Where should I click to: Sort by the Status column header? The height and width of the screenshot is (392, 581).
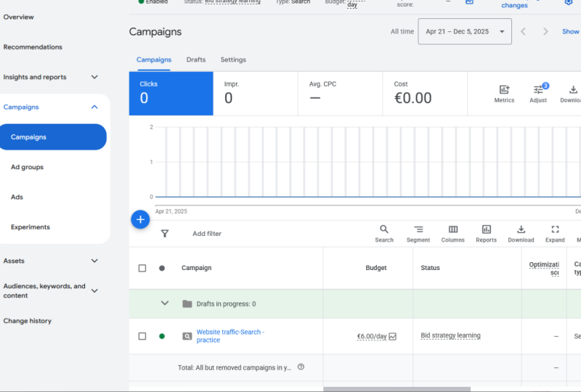430,268
